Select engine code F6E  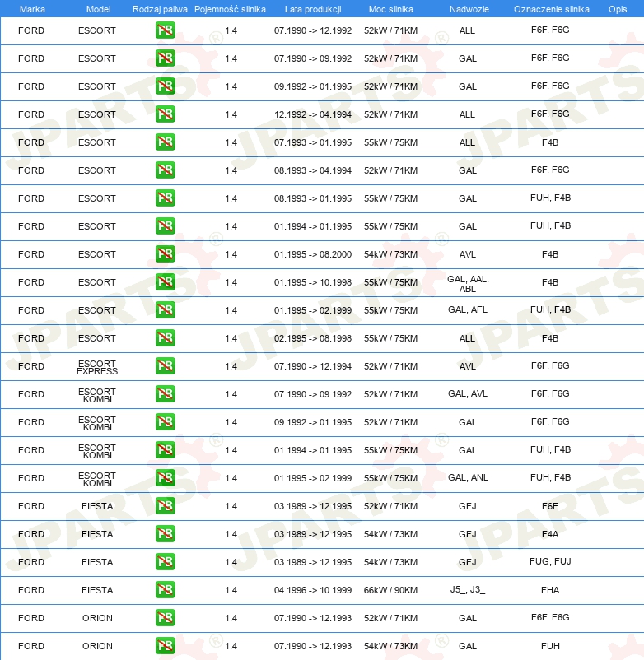tap(550, 506)
